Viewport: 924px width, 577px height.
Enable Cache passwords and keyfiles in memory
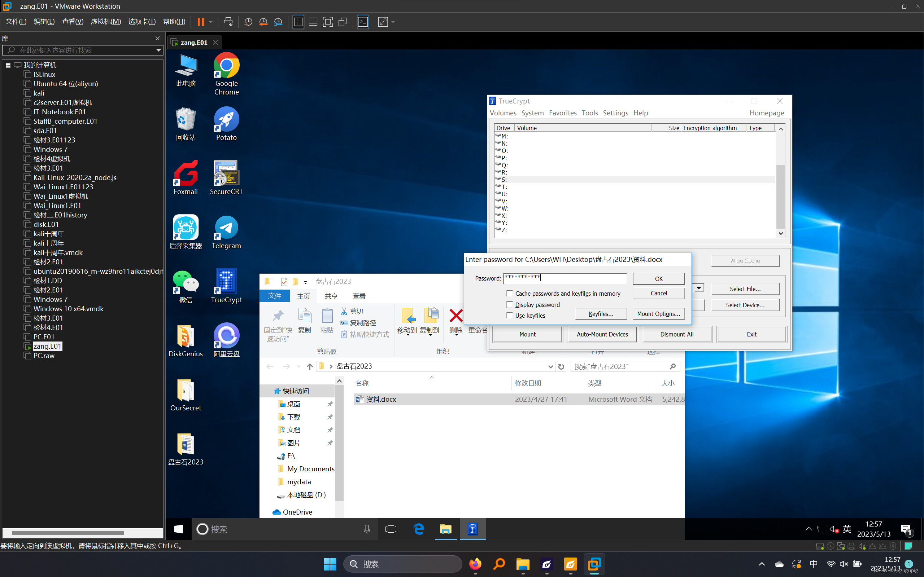click(x=509, y=293)
